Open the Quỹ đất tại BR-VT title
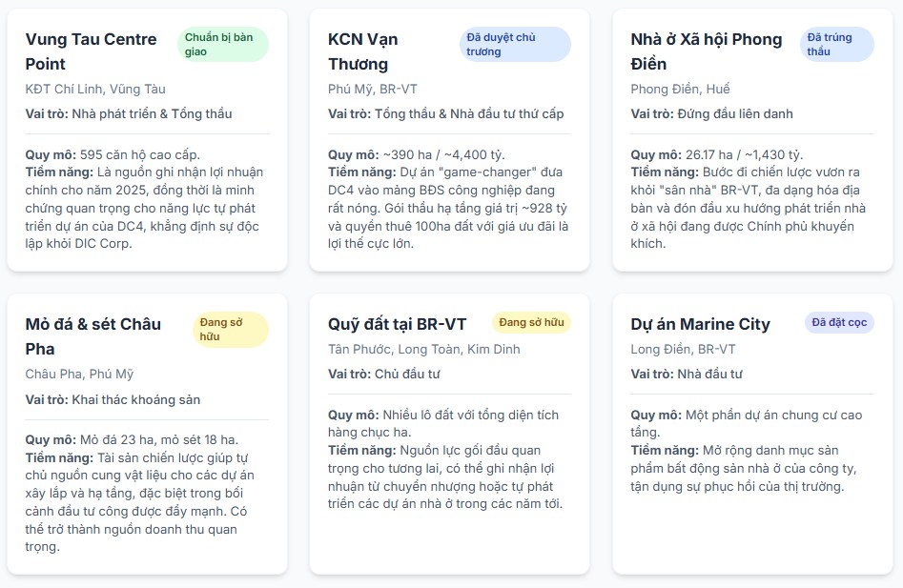 click(x=397, y=324)
